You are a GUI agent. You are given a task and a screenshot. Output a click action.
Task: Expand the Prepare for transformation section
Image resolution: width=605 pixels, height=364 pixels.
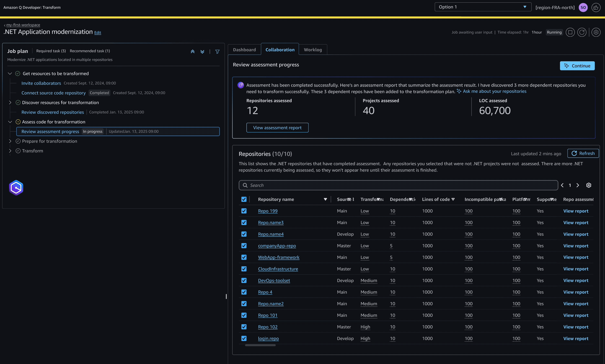point(10,141)
